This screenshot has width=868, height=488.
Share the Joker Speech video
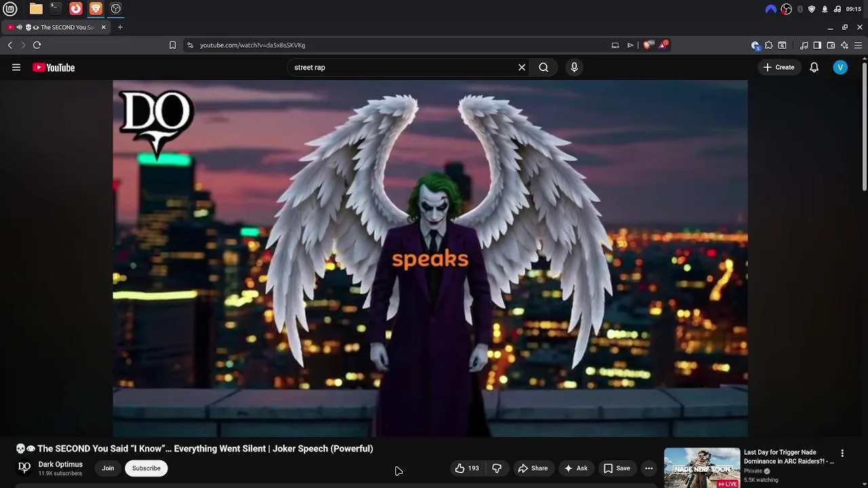533,468
